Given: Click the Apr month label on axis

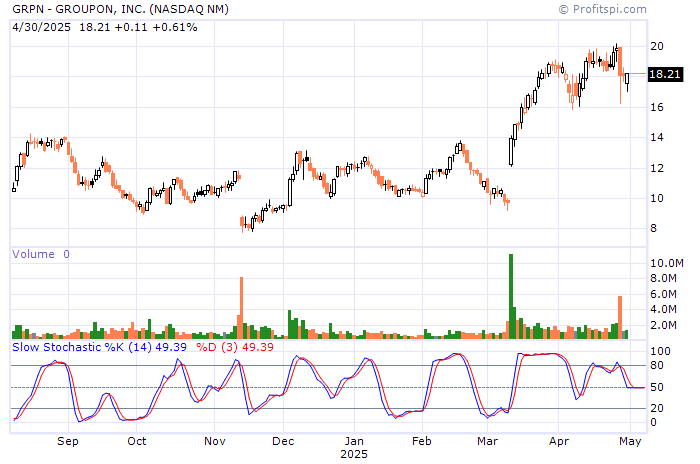Looking at the screenshot, I should tap(558, 441).
